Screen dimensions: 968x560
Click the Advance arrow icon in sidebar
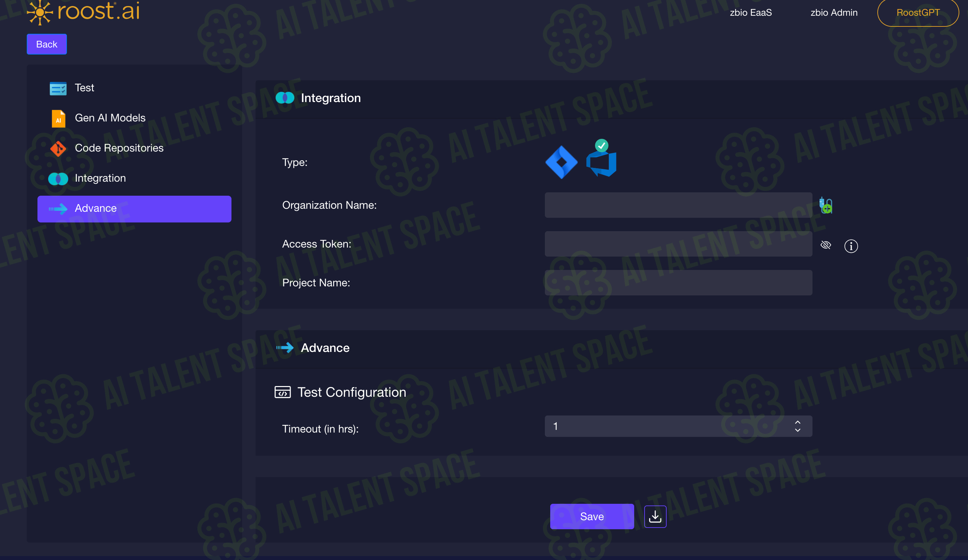click(x=58, y=209)
